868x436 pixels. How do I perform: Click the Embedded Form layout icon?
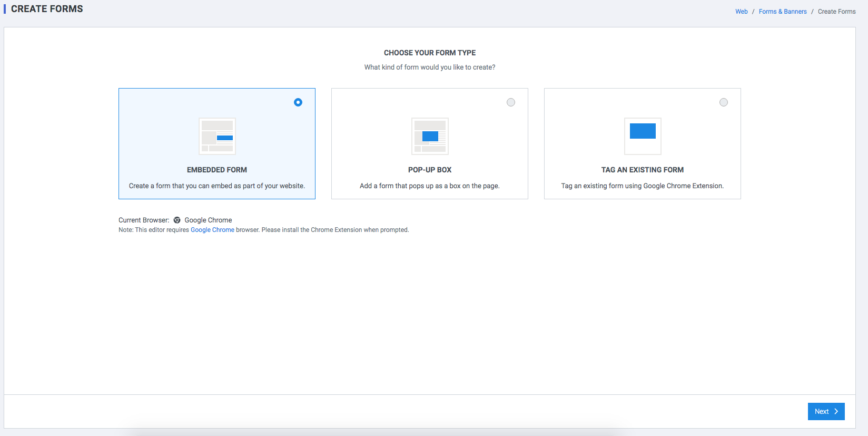217,136
